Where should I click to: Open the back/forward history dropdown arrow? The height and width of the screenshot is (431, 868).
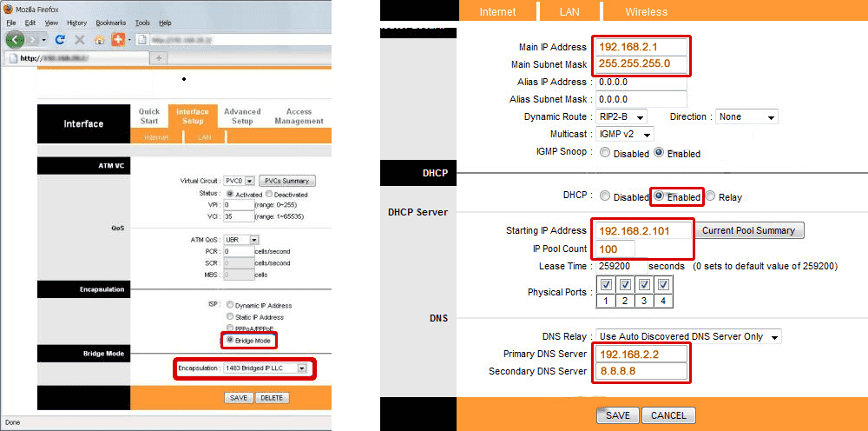(x=44, y=41)
